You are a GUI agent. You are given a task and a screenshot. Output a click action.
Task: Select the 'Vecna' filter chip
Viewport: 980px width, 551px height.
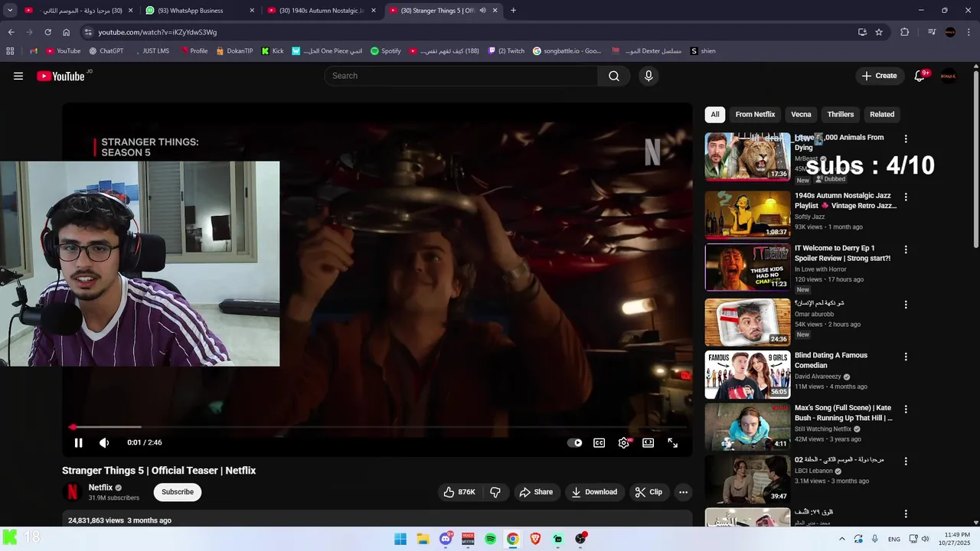point(801,114)
